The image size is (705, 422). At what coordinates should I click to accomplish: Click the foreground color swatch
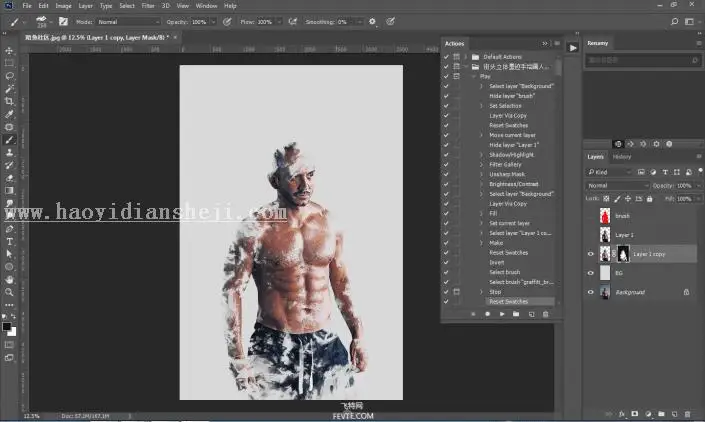(x=6, y=327)
